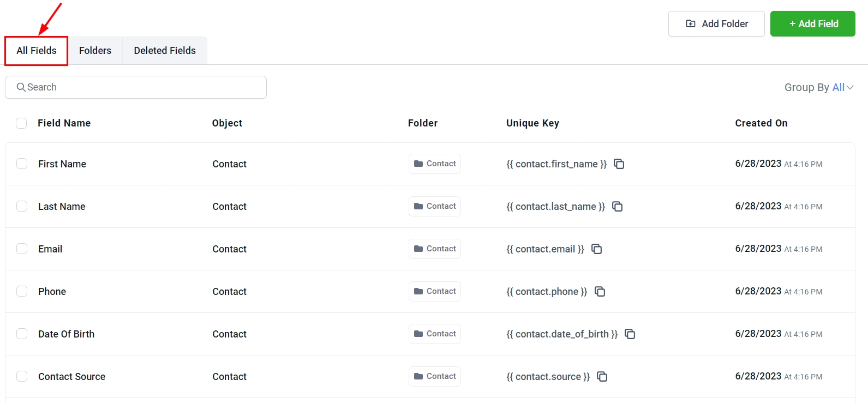Tick the Date Of Birth checkbox

point(22,334)
